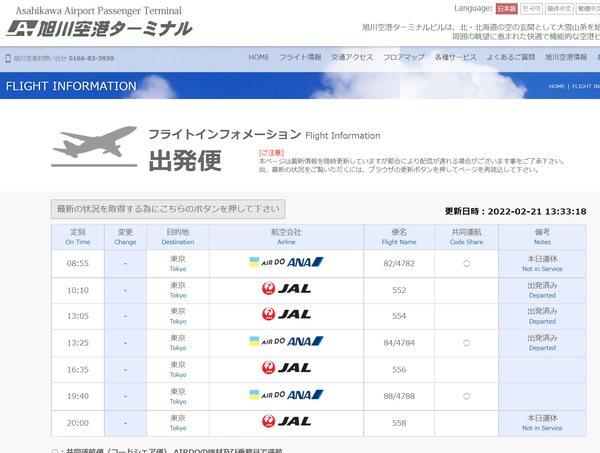The height and width of the screenshot is (453, 600).
Task: Click departure time 13:25
Action: point(78,343)
